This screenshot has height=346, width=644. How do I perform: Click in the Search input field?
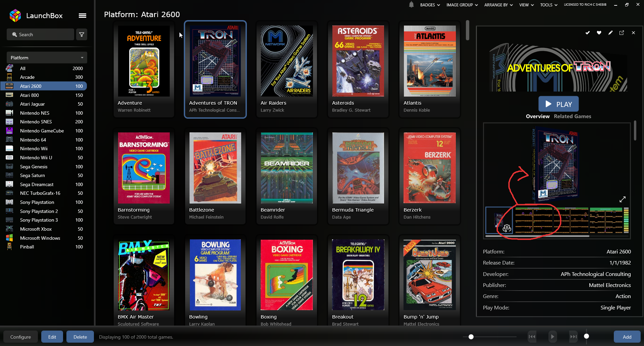(40, 35)
